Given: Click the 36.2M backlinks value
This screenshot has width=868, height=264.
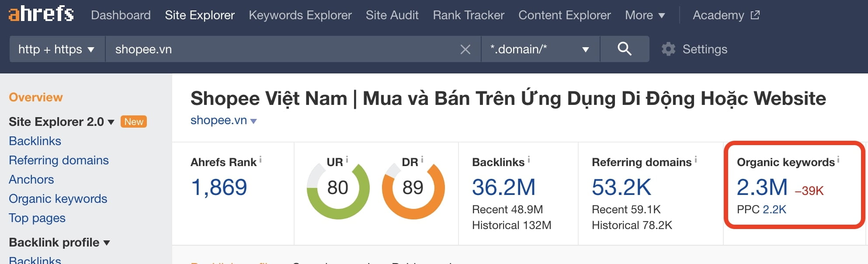Looking at the screenshot, I should (503, 187).
